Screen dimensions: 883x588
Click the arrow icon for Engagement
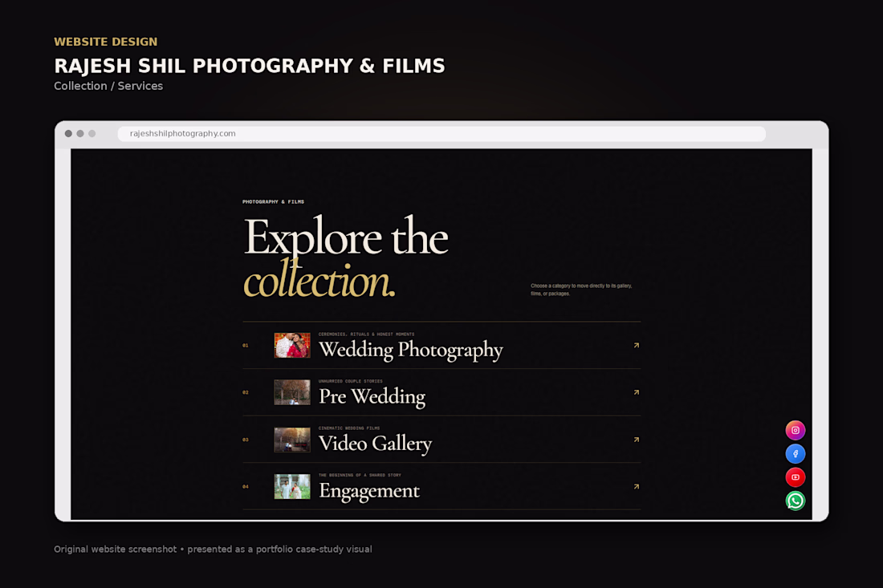click(637, 487)
